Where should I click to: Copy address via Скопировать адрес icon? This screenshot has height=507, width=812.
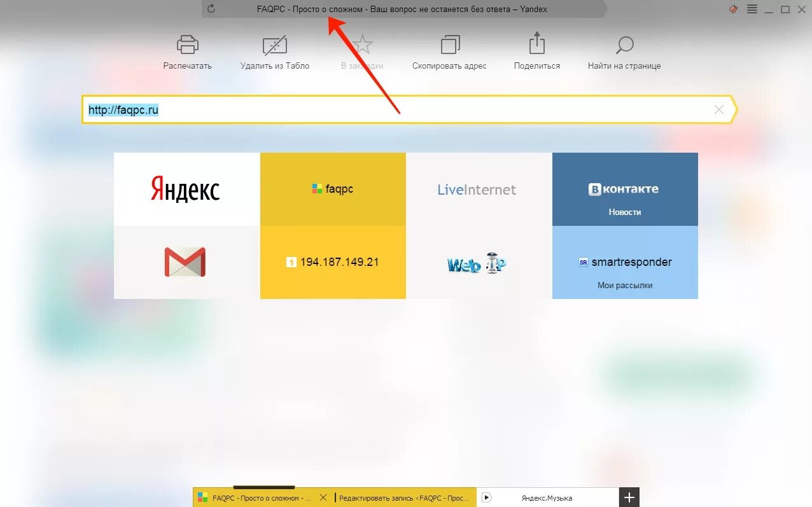click(x=450, y=45)
